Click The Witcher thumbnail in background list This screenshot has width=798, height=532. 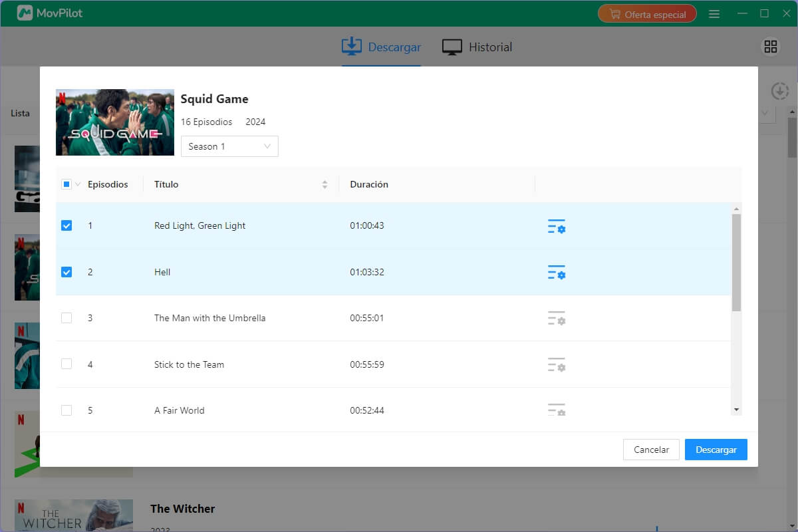(74, 515)
